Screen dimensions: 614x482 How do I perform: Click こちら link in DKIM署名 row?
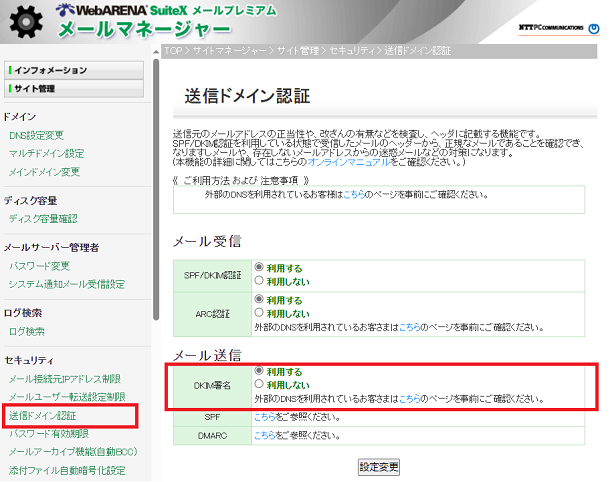409,399
